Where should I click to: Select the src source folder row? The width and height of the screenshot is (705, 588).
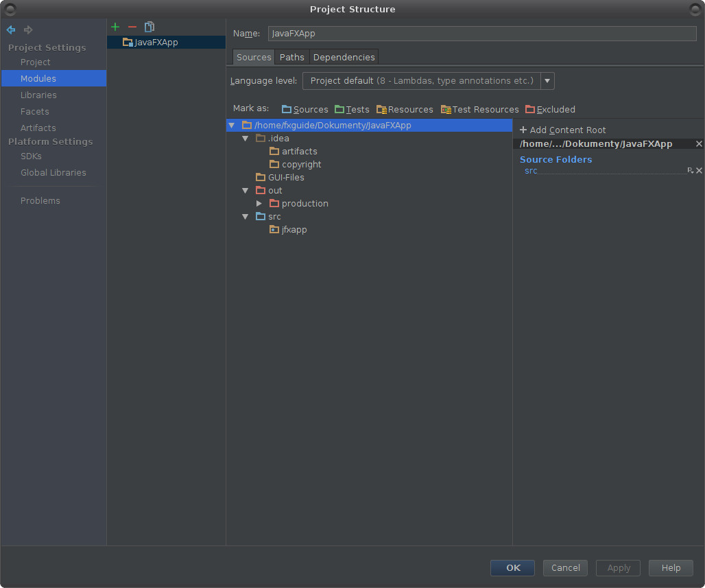268,217
